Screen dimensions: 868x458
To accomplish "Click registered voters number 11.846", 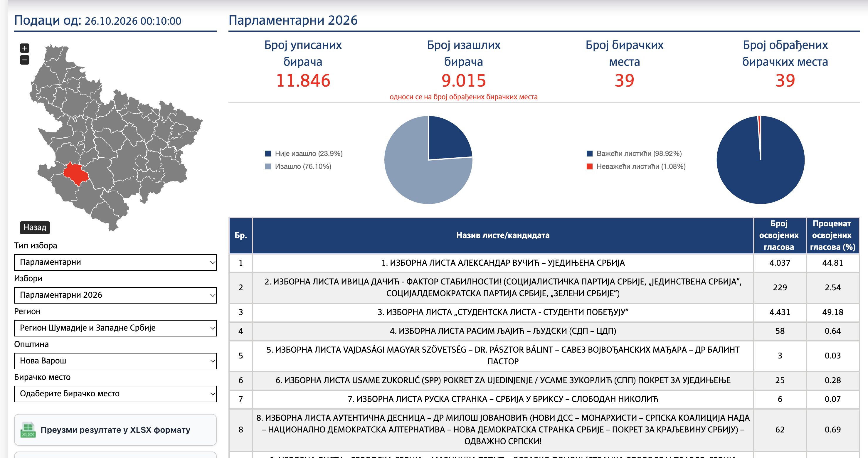I will (x=303, y=80).
